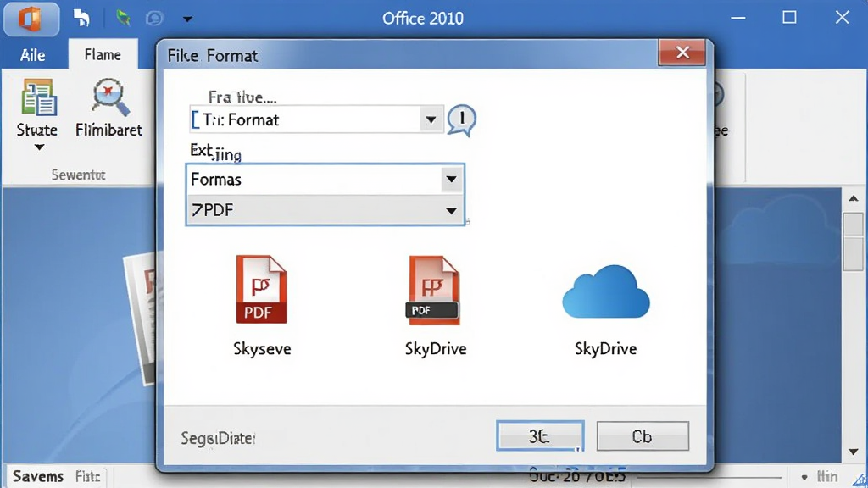Open the quick access toolbar dropdown arrow

(x=187, y=19)
